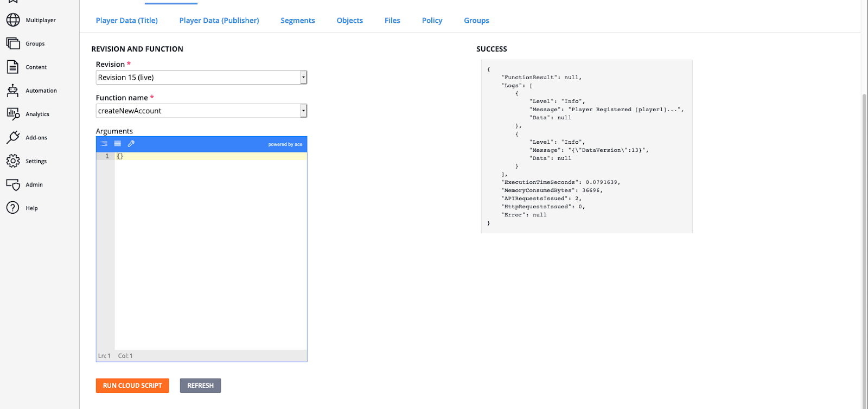The image size is (868, 409).
Task: Switch to the Policy tab
Action: 432,21
